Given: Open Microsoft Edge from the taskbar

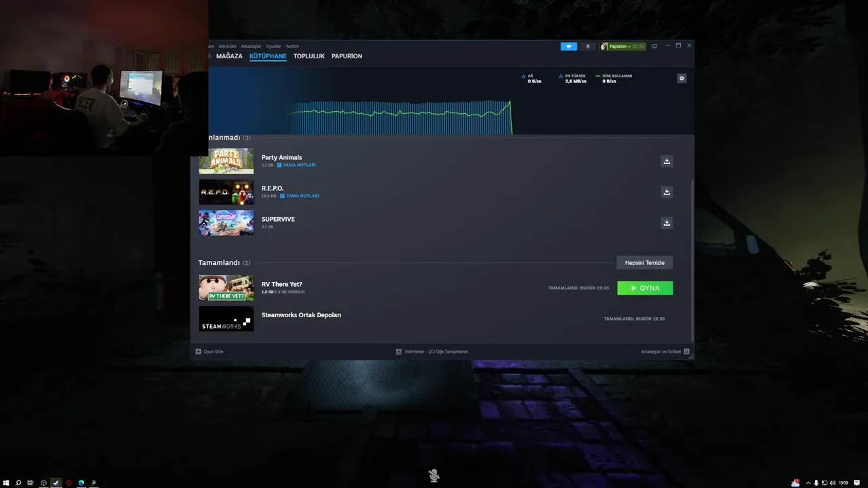Looking at the screenshot, I should click(81, 483).
